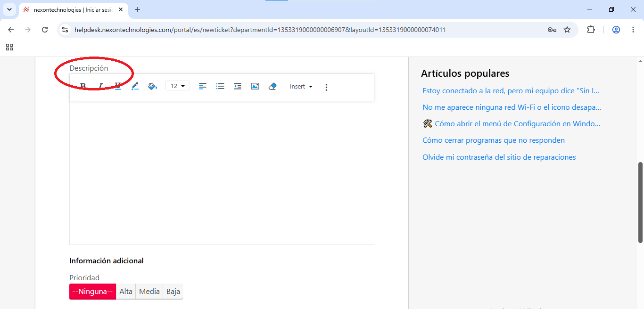644x309 pixels.
Task: Open the font color picker
Action: [135, 86]
